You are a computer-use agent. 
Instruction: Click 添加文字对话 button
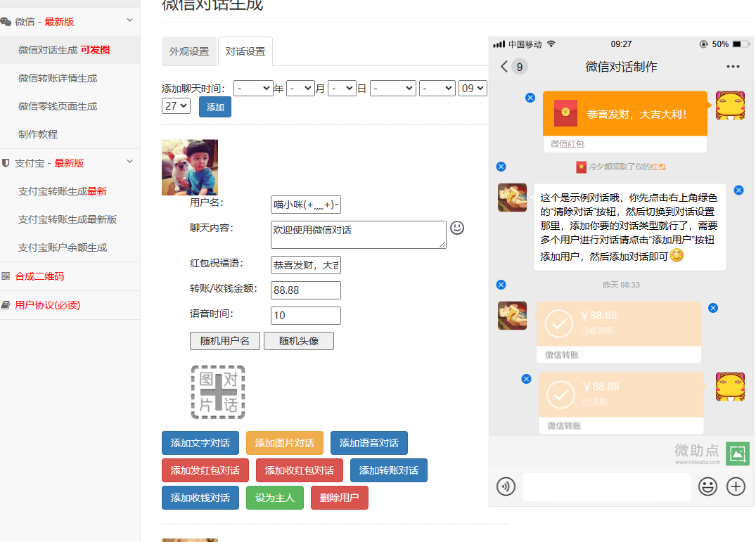point(200,443)
